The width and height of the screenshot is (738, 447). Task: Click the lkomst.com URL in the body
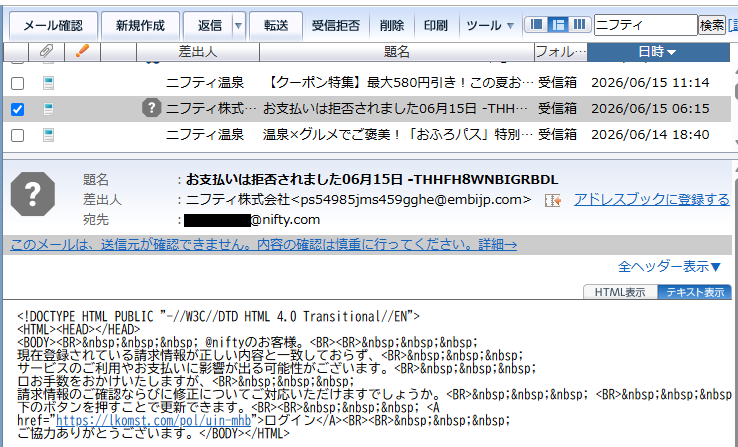[153, 420]
